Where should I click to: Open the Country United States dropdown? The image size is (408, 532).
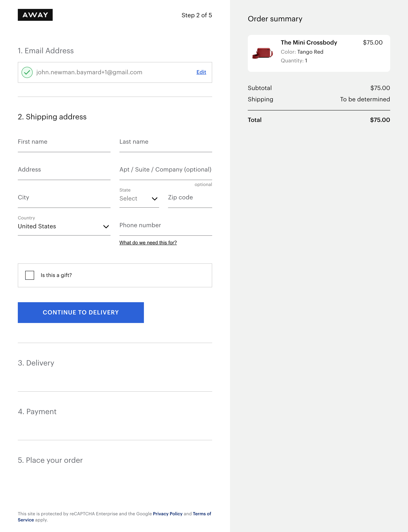click(x=58, y=226)
